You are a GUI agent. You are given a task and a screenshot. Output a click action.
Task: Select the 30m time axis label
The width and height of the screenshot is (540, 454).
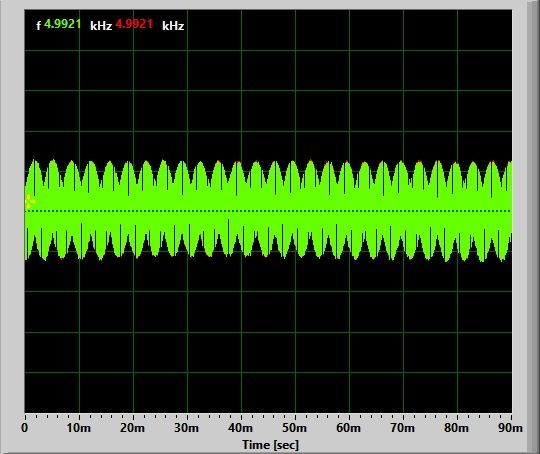point(187,428)
